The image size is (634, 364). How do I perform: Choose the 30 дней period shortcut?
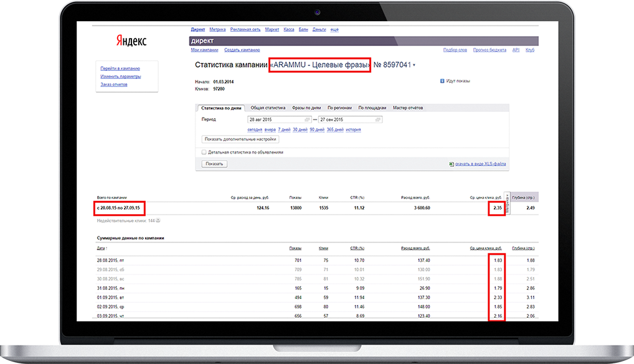pyautogui.click(x=300, y=129)
